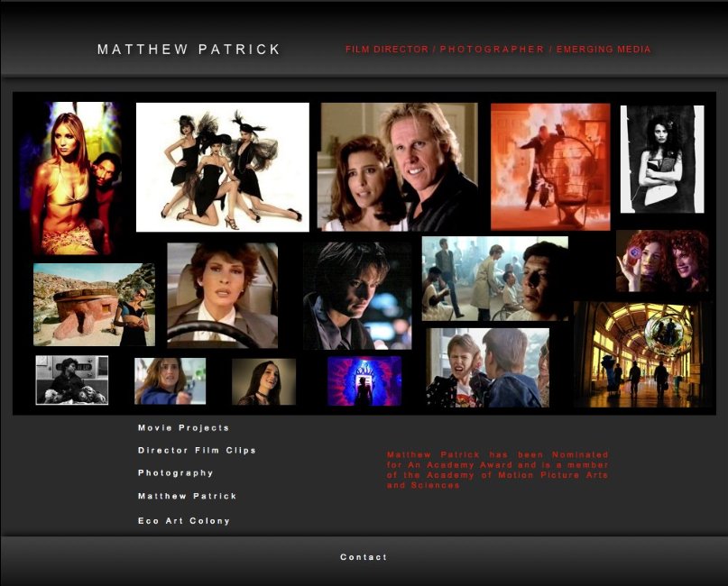Visit the Eco Art Colony page

(x=184, y=521)
